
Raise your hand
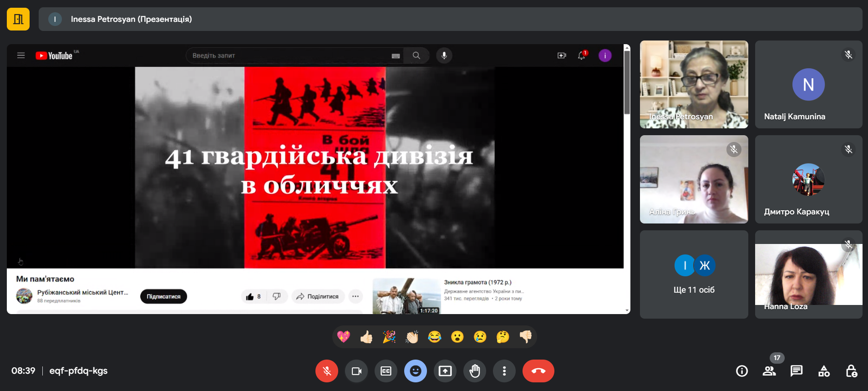(474, 371)
